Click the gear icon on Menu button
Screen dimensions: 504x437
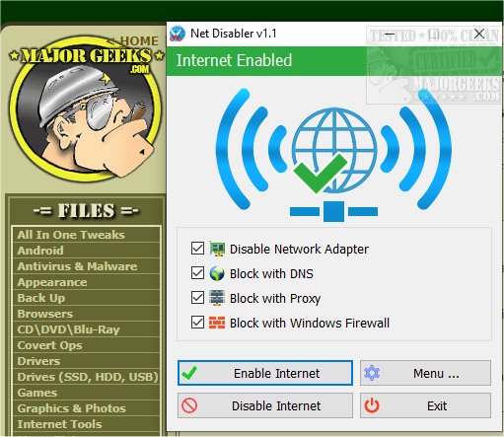coord(372,373)
